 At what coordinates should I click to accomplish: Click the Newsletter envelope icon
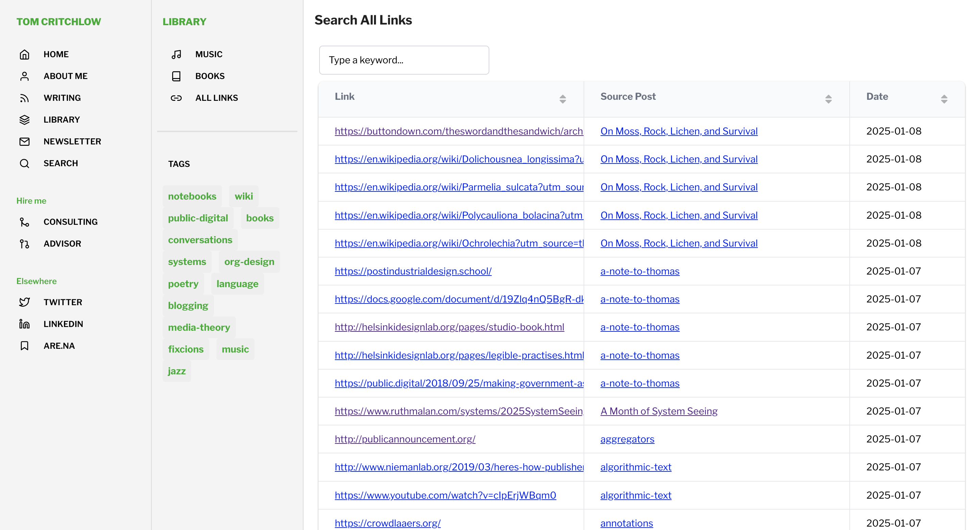point(24,141)
